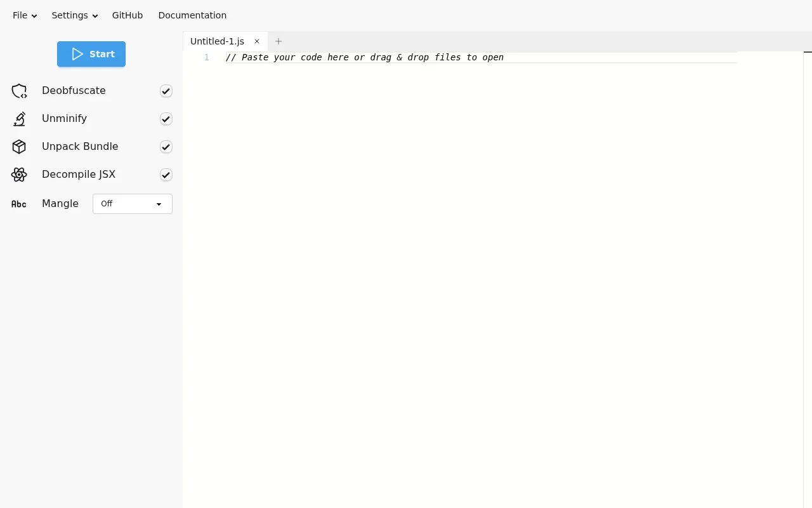812x508 pixels.
Task: Click the Decompile JSX React icon
Action: [x=19, y=175]
